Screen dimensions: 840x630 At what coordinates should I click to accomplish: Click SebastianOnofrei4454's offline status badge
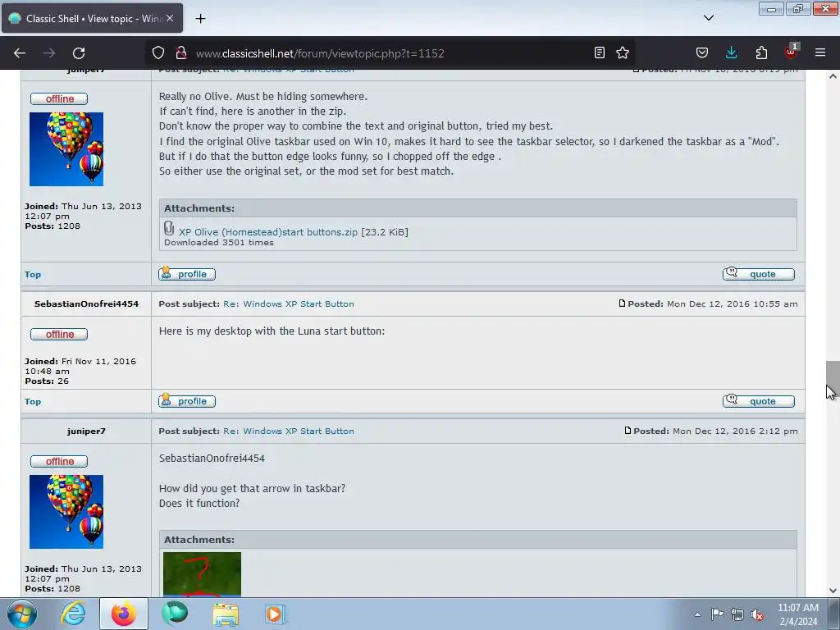(59, 335)
